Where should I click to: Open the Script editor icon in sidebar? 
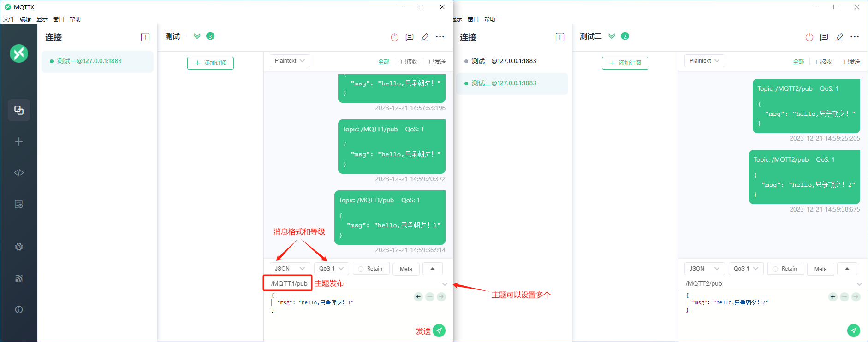pos(19,173)
